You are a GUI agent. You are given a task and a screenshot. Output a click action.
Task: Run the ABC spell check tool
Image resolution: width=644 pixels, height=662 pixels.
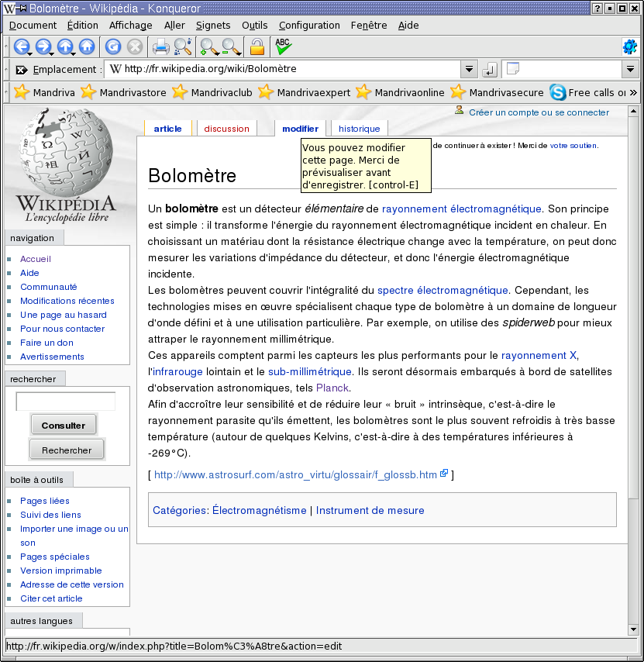coord(283,47)
